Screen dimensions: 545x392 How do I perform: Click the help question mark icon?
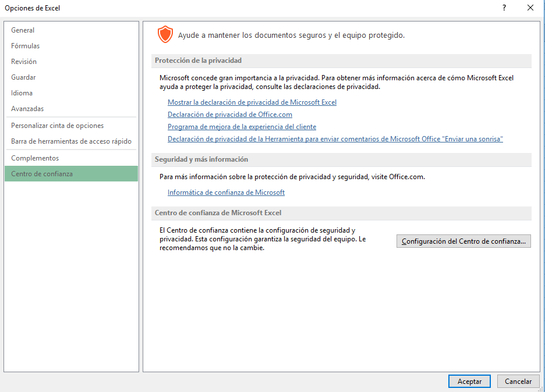(504, 8)
